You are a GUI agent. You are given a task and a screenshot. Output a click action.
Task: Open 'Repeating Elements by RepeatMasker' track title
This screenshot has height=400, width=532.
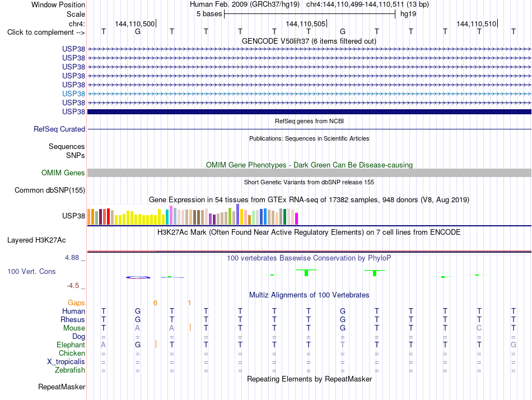[309, 379]
